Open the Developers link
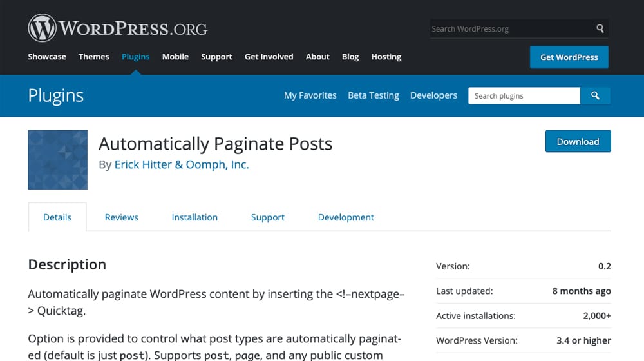 433,95
